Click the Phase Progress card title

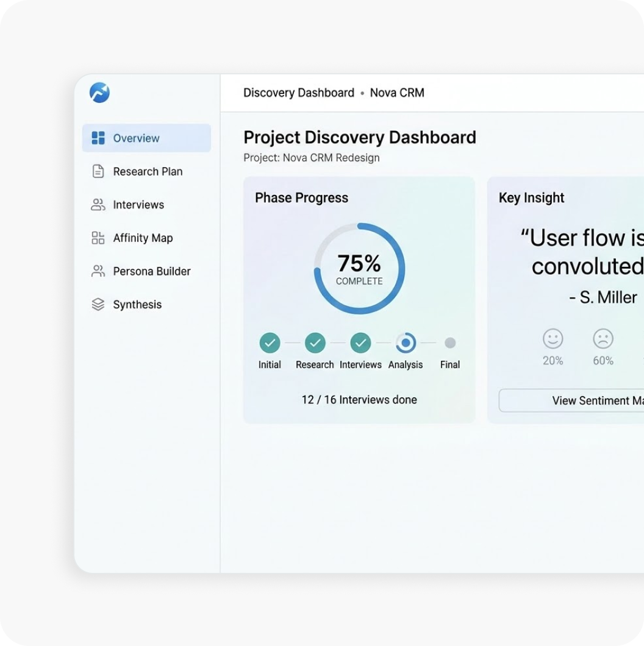[x=301, y=197]
